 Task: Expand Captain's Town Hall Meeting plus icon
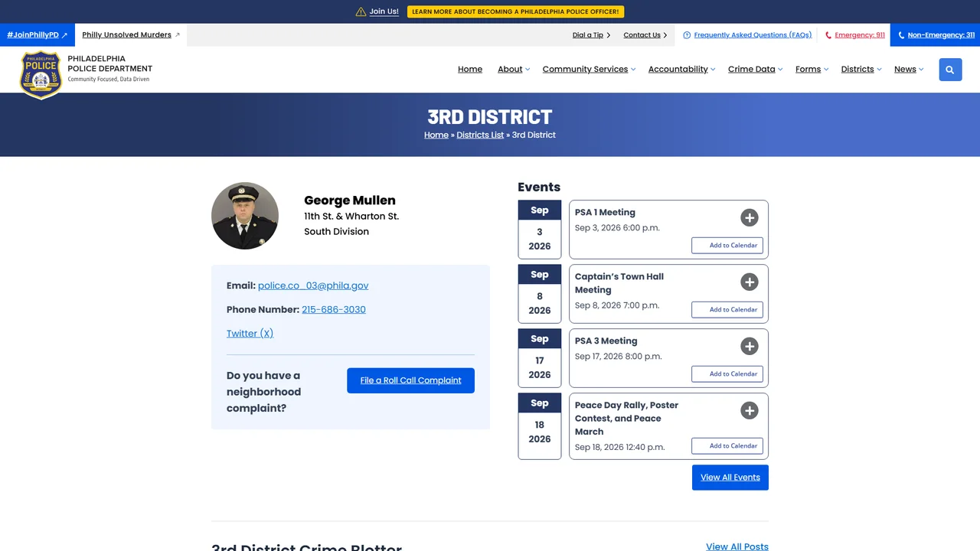(x=750, y=282)
